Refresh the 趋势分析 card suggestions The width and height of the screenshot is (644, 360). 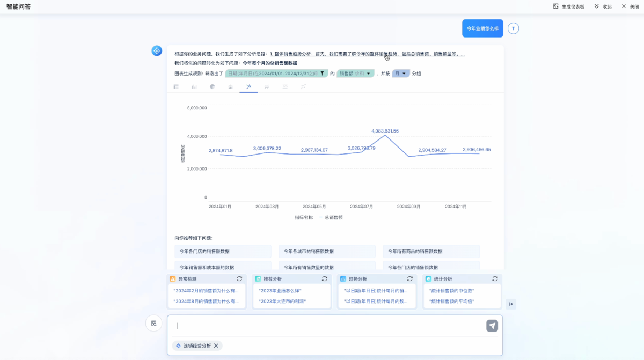click(x=409, y=279)
